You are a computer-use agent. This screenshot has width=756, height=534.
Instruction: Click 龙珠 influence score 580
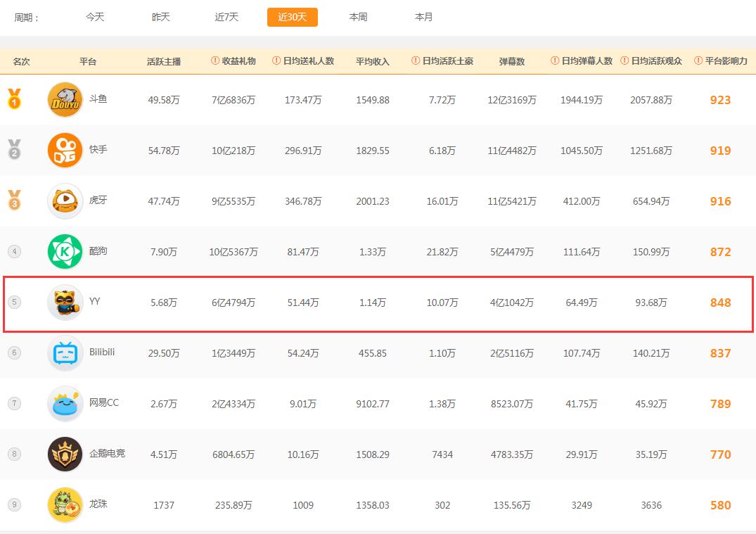click(720, 505)
